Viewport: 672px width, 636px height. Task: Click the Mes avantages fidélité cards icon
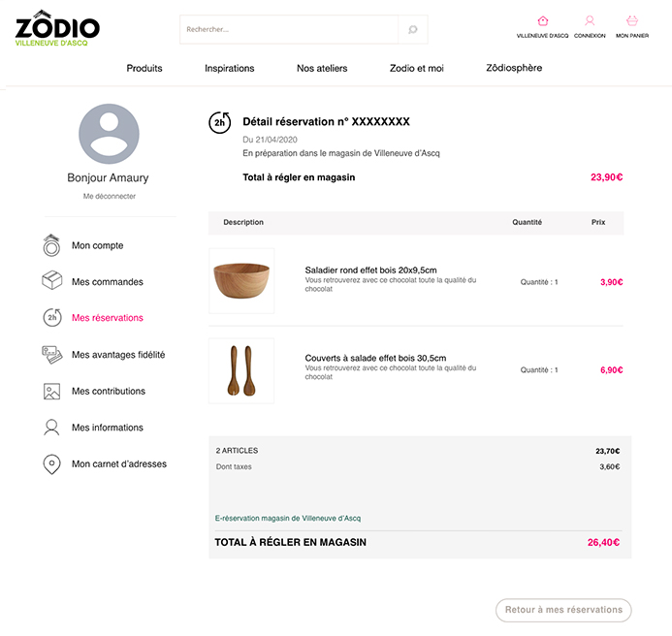click(x=51, y=355)
